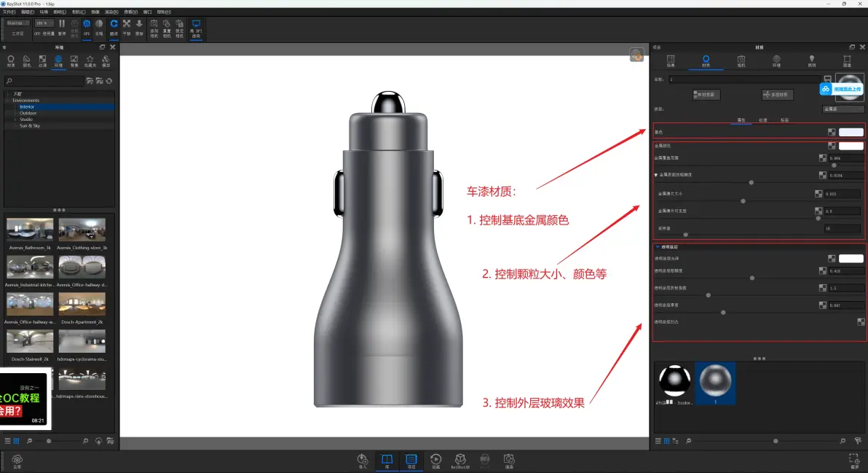
Task: Open KeyShotXR from bottom toolbar
Action: point(460,461)
